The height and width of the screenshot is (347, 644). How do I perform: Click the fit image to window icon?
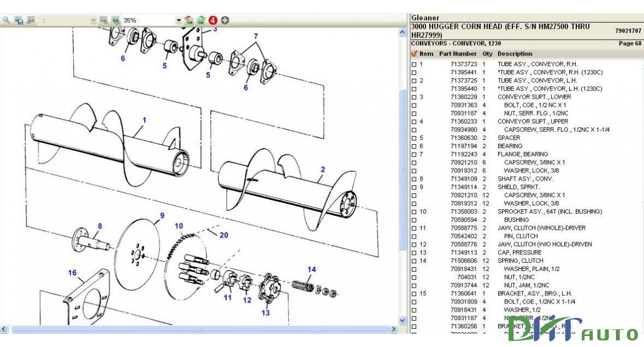(116, 20)
